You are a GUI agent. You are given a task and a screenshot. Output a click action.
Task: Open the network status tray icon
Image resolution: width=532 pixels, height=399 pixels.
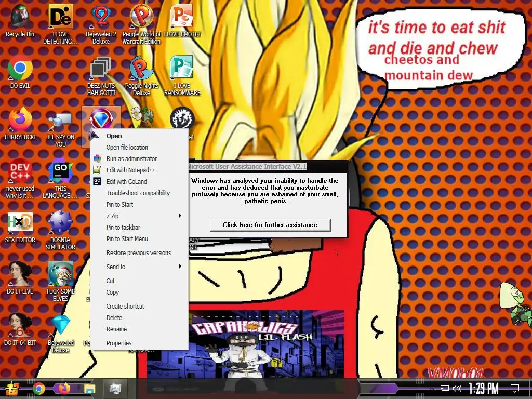point(445,389)
